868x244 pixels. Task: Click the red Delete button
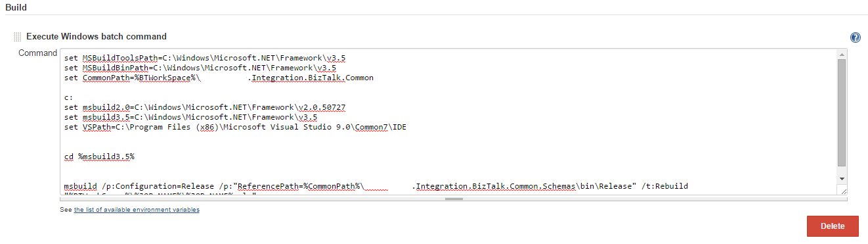coord(833,226)
